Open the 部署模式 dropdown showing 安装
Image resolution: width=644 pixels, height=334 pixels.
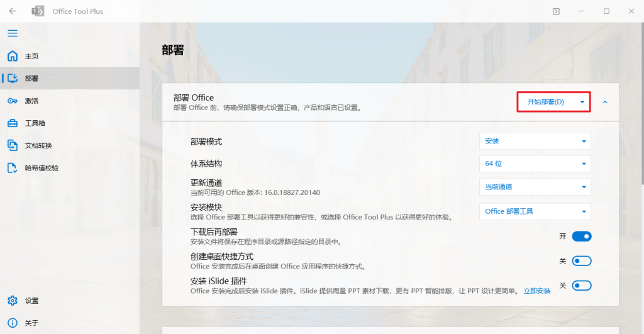point(535,142)
